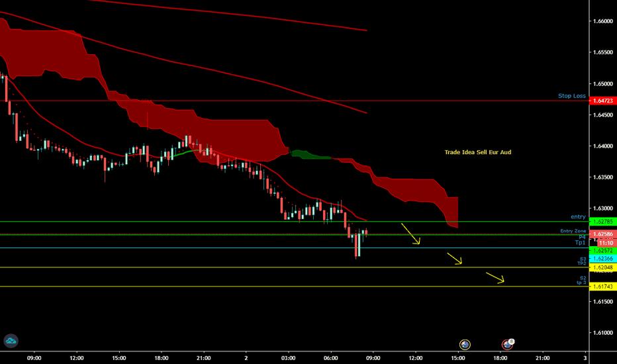Screen dimensions: 617x364
Task: Select the 'entry' line label
Action: click(578, 217)
